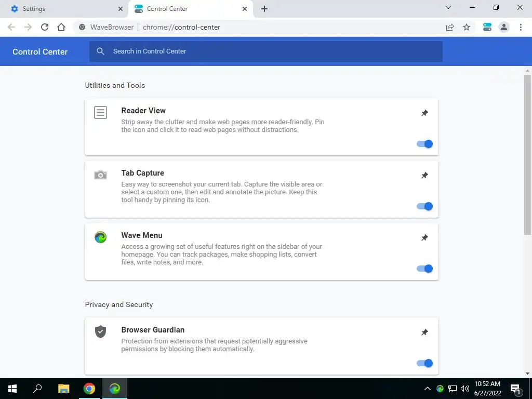Click the page vertical scrollbar thumb
Viewport: 532px width, 399px height.
(527, 155)
